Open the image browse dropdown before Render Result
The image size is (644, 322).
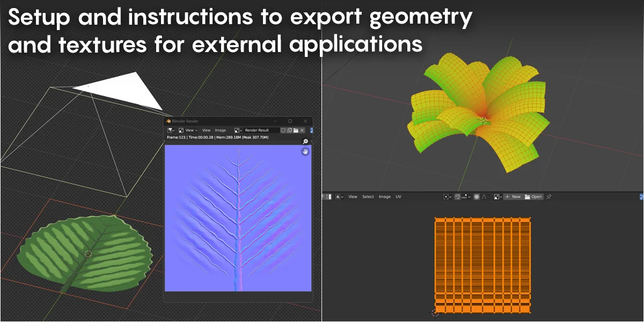coord(238,130)
